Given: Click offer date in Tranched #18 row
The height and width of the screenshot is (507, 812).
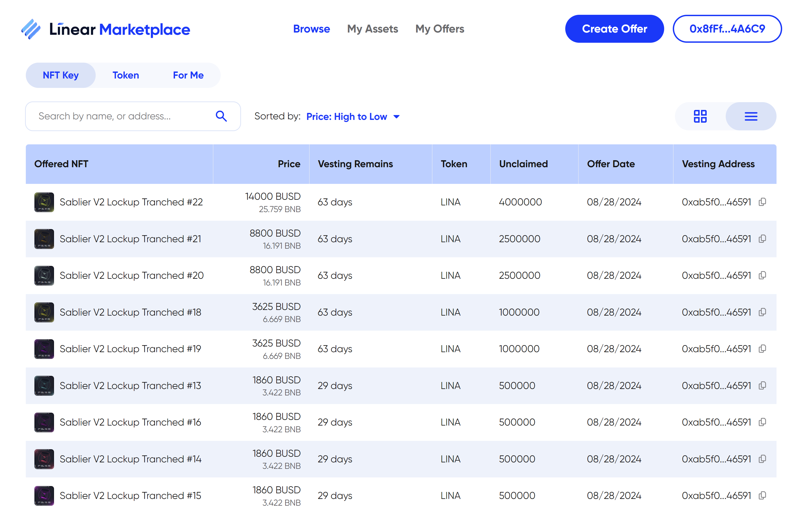Looking at the screenshot, I should pos(614,312).
